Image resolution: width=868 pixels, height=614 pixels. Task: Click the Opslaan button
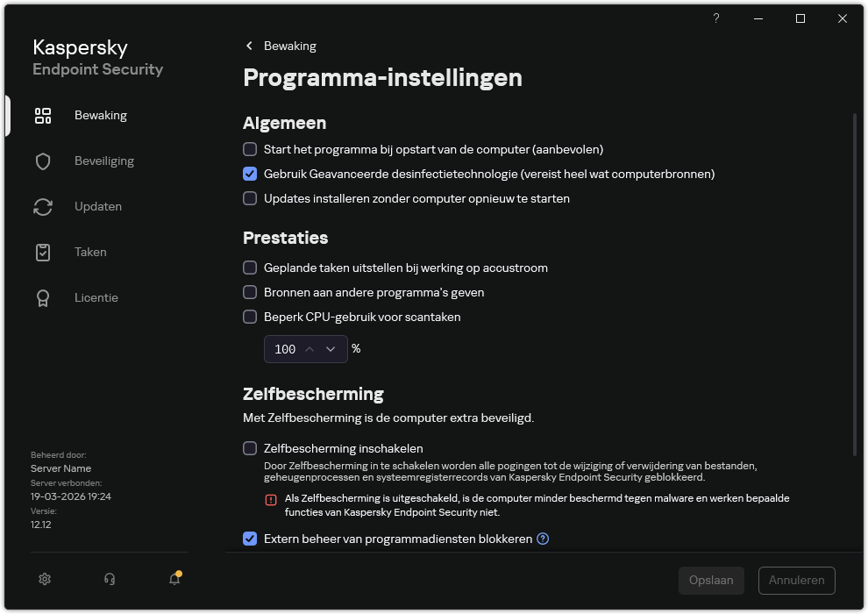pos(711,580)
